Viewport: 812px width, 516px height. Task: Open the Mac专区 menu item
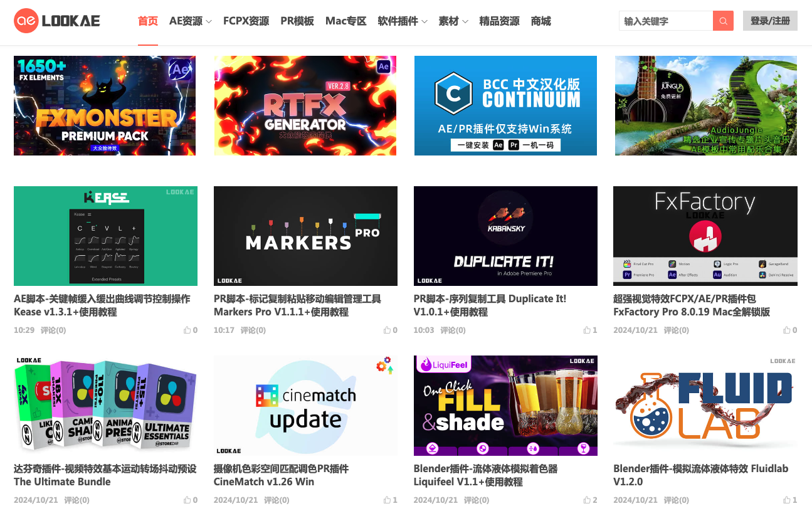(345, 21)
